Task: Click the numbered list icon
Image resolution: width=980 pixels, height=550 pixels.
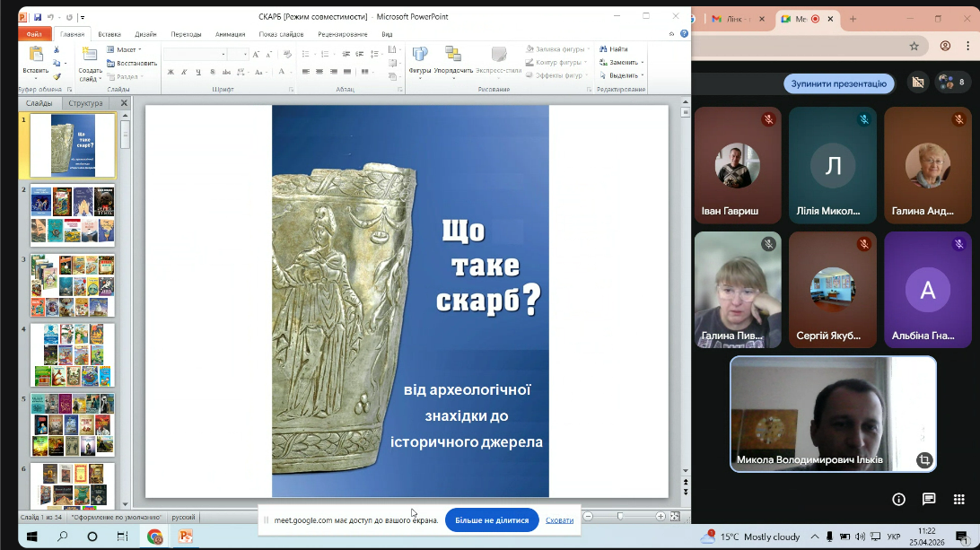Action: 324,55
